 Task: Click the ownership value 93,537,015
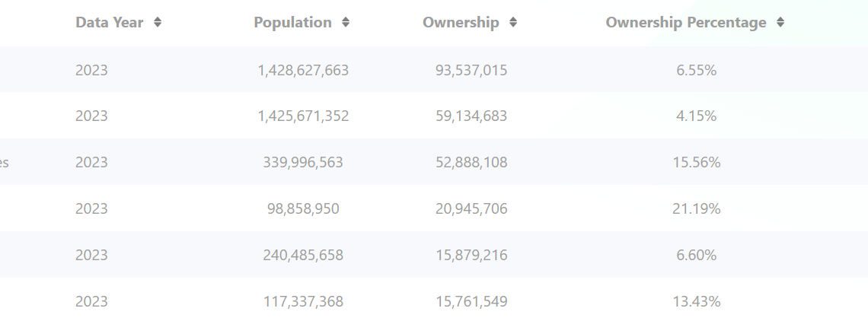[x=471, y=70]
